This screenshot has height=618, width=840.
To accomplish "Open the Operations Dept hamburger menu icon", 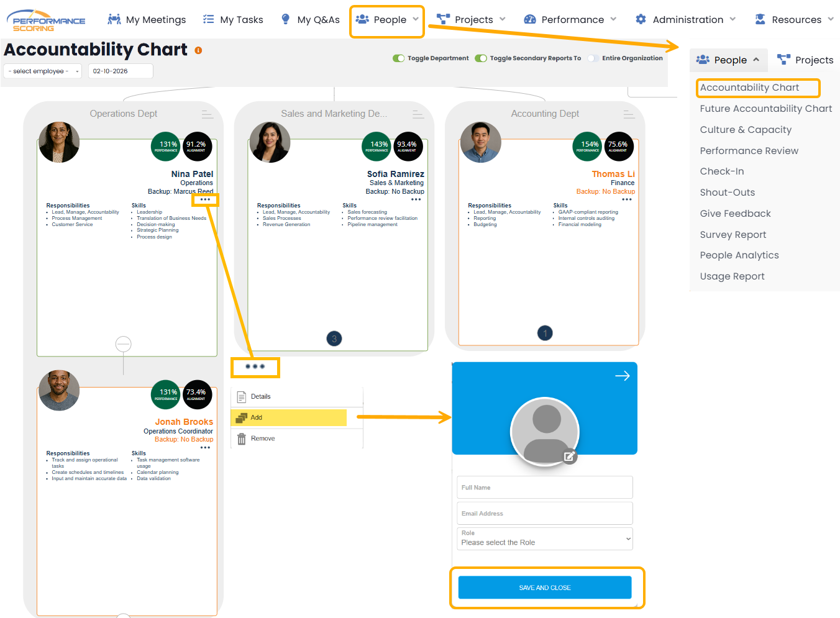I will coord(208,114).
